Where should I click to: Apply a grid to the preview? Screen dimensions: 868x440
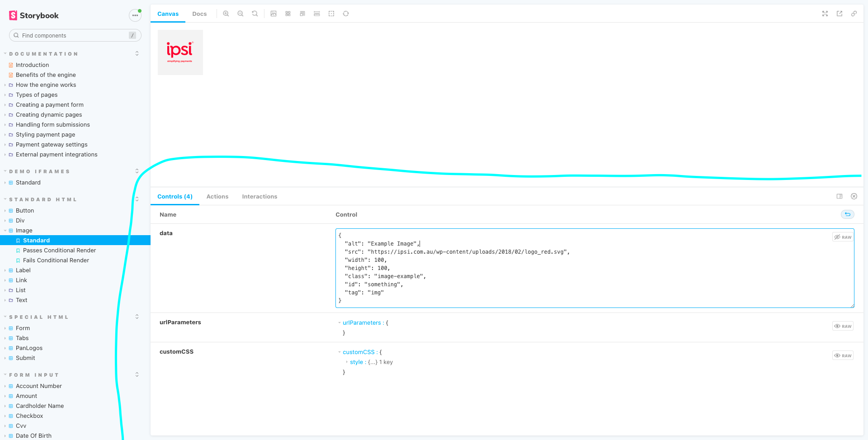tap(288, 14)
